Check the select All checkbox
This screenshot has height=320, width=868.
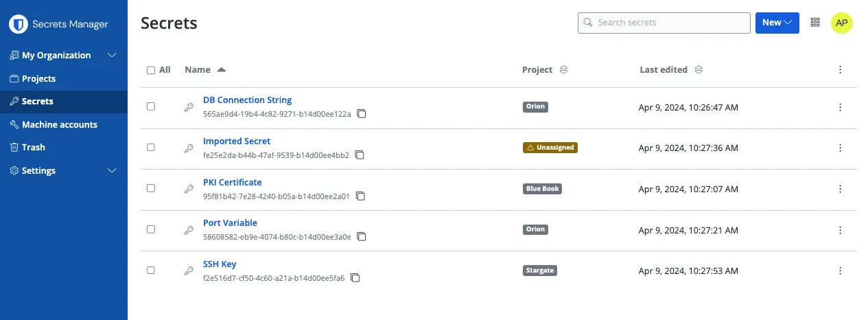coord(151,70)
